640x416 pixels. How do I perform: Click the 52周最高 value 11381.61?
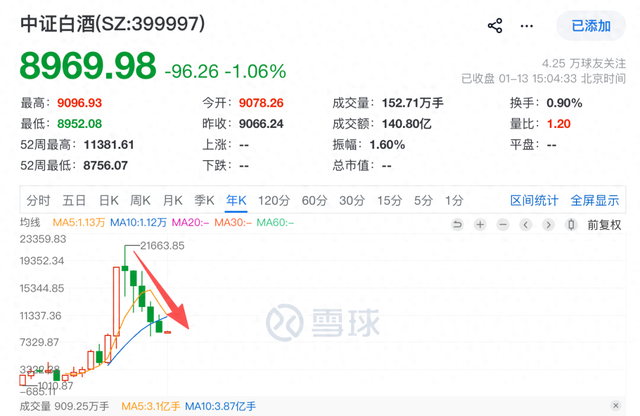pyautogui.click(x=109, y=145)
